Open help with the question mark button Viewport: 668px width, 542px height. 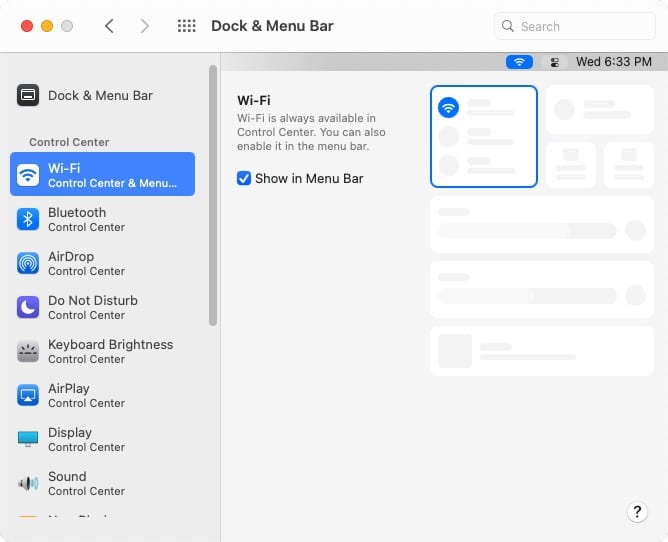click(637, 511)
